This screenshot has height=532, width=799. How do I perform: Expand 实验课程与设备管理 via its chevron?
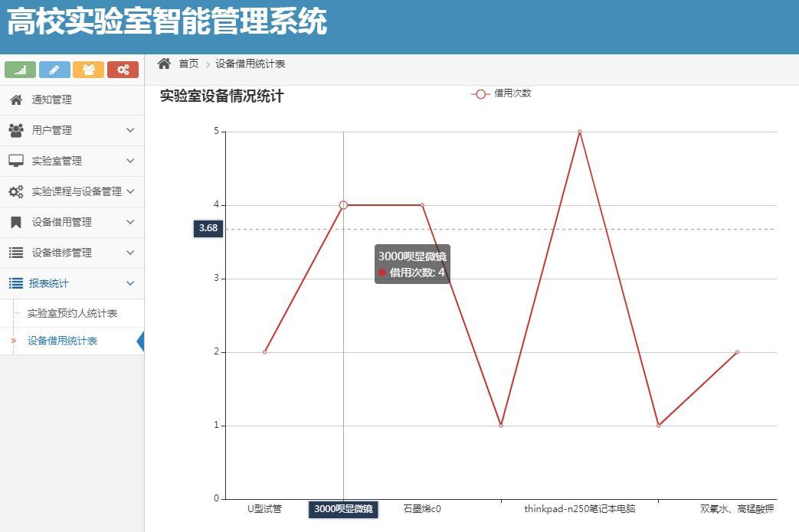[x=130, y=191]
